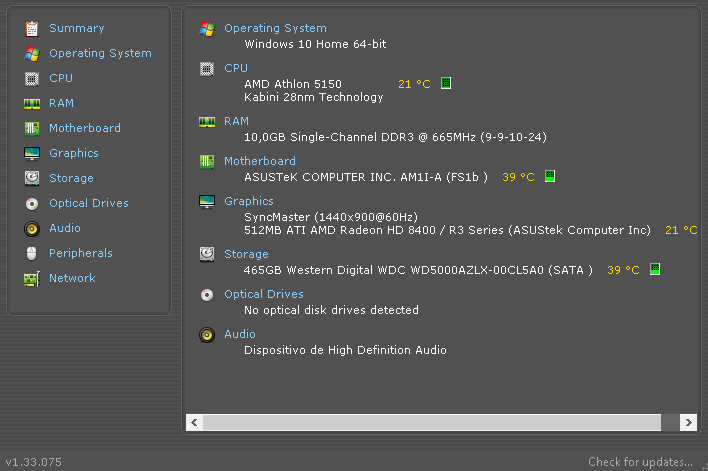Viewport: 708px width, 471px height.
Task: Click Motherboard icon in summary panel
Action: coord(207,161)
